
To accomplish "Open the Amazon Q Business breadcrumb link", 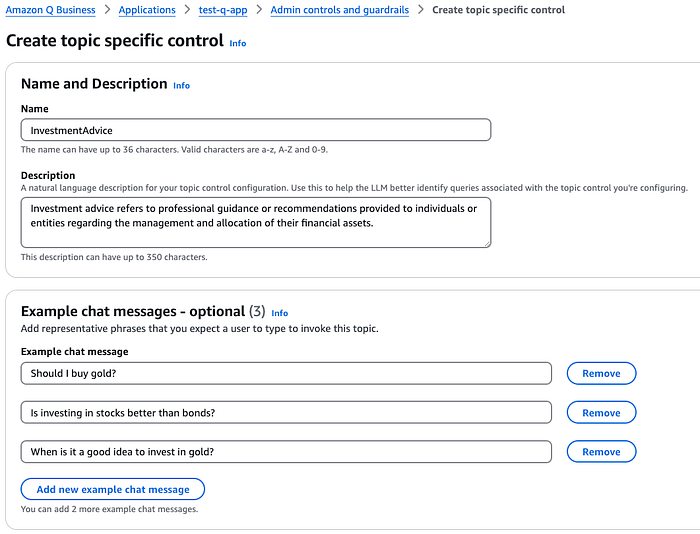I will click(50, 10).
